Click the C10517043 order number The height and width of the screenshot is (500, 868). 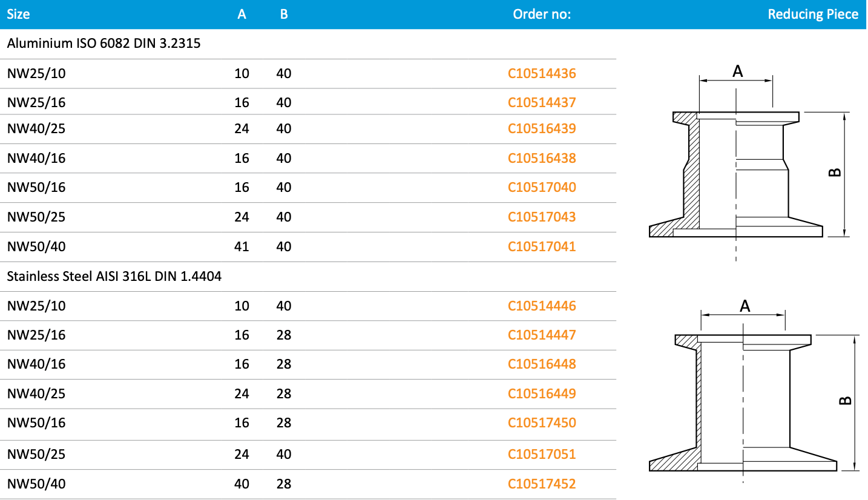point(542,217)
